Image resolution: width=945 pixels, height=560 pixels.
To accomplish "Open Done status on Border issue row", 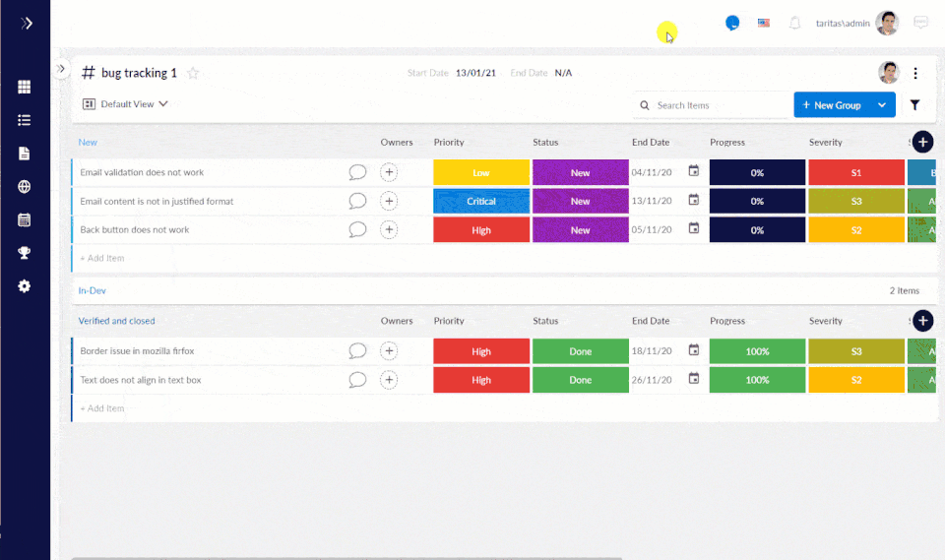I will (581, 351).
